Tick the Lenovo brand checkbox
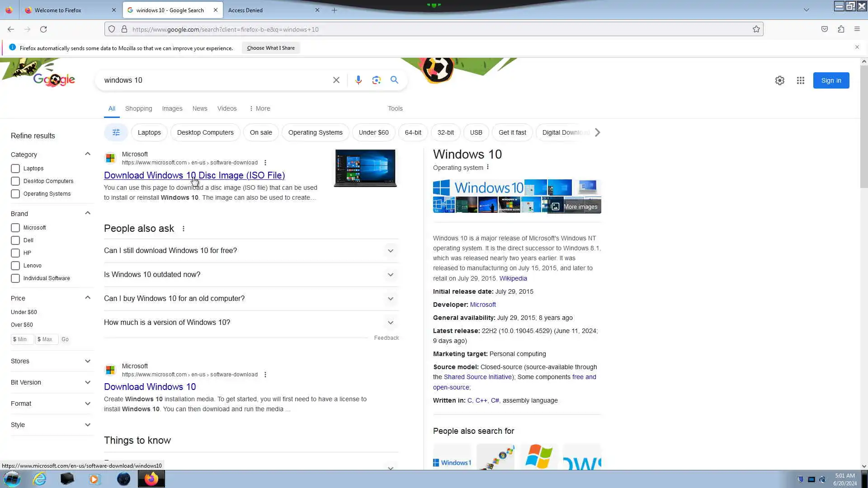 coord(15,266)
